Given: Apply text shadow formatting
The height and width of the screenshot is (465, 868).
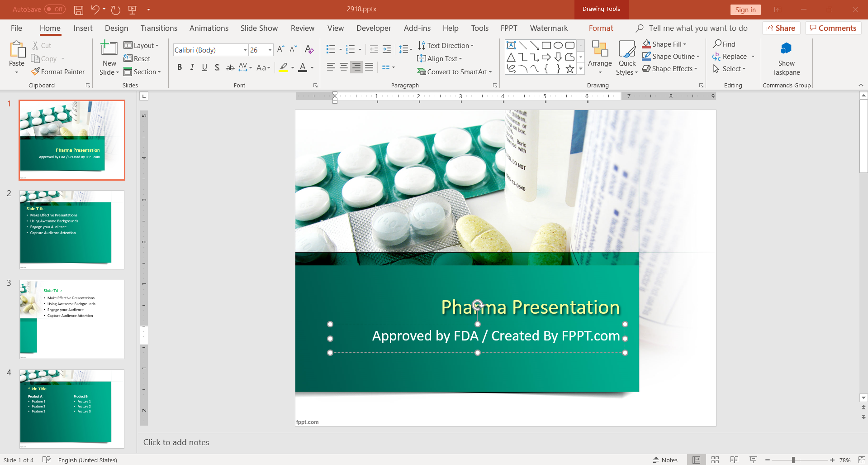Looking at the screenshot, I should [x=217, y=67].
